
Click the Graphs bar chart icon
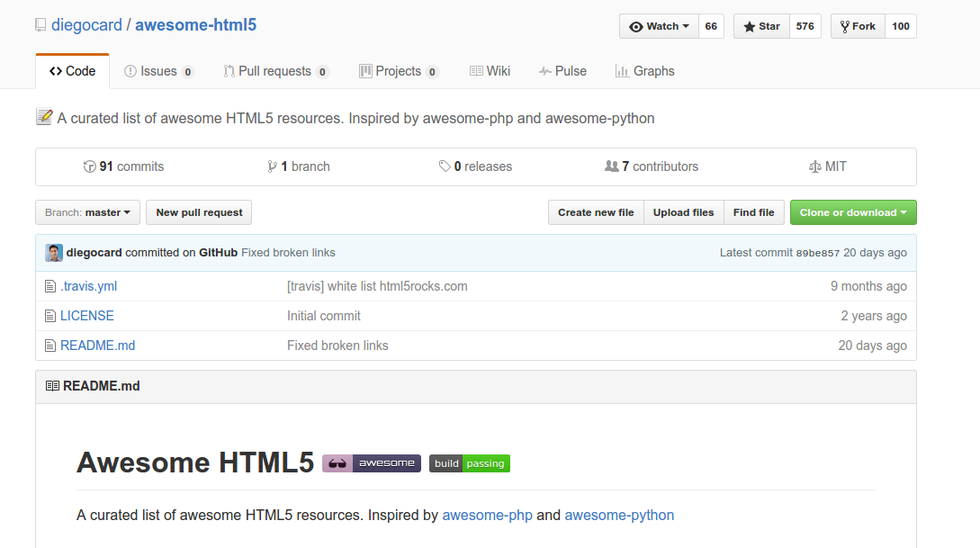coord(622,71)
